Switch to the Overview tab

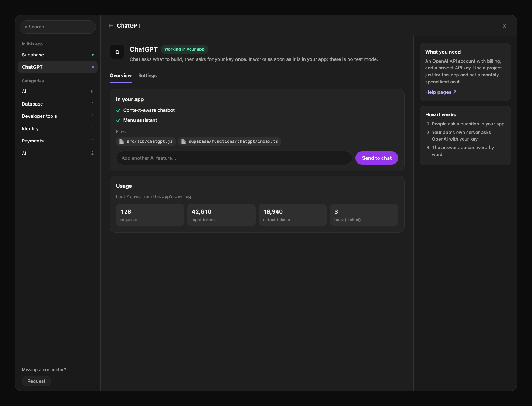pyautogui.click(x=120, y=76)
